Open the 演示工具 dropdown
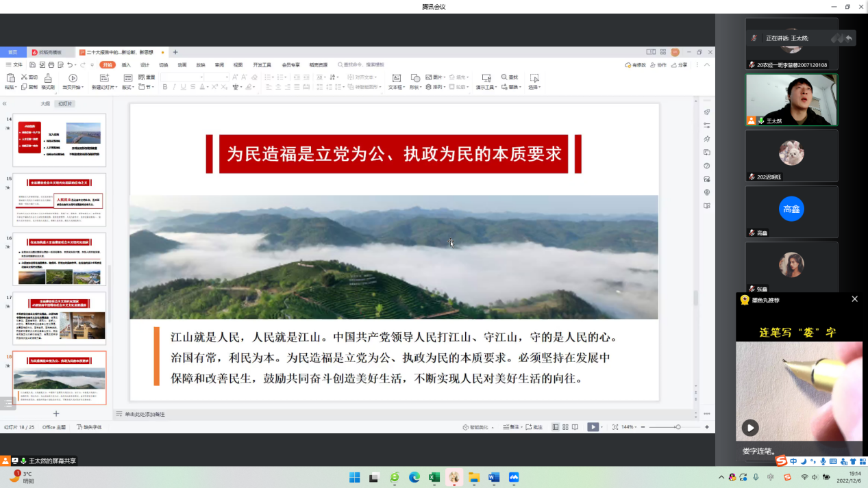 486,88
